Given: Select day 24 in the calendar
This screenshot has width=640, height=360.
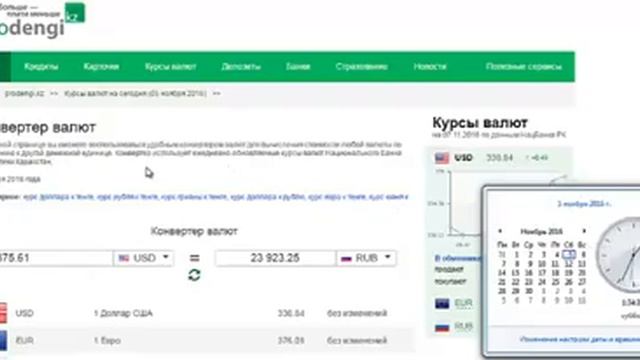Looking at the screenshot, I should [x=542, y=282].
